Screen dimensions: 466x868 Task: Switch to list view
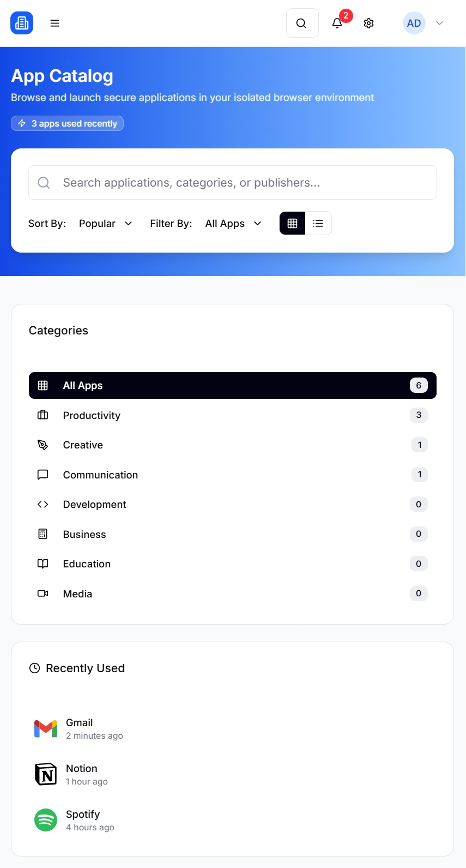(x=318, y=223)
